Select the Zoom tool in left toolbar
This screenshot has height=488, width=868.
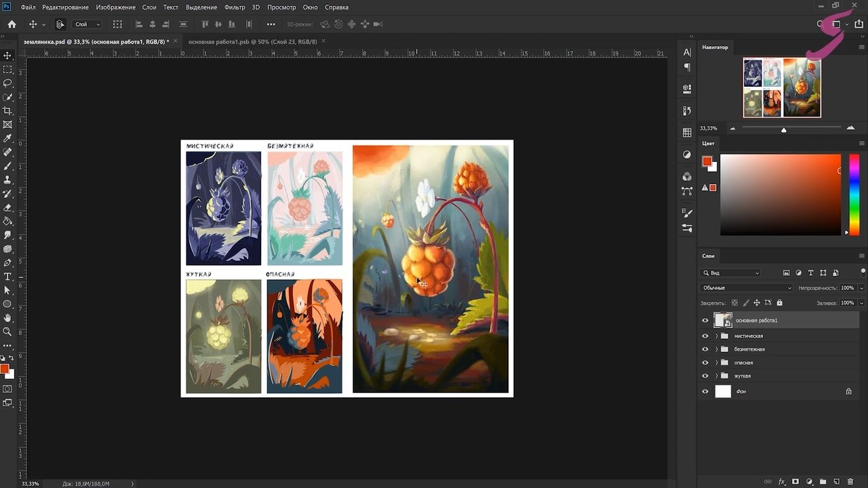click(x=7, y=331)
